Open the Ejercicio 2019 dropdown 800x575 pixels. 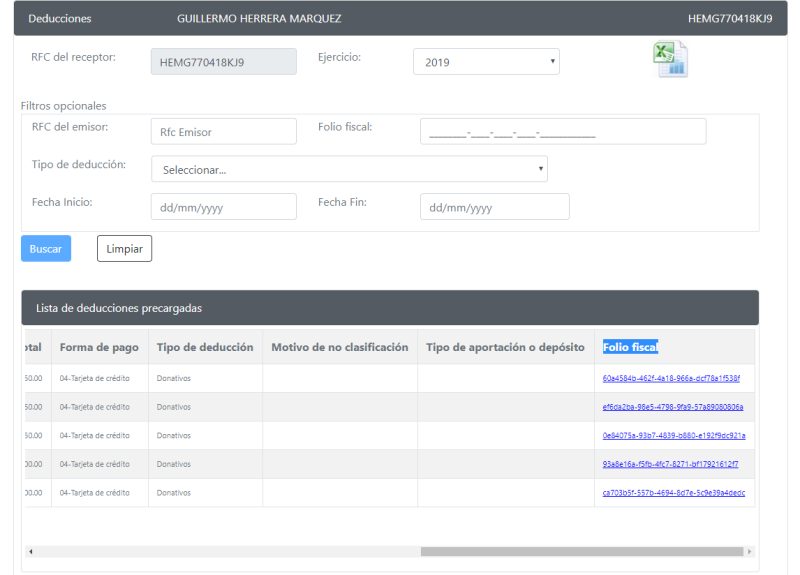click(486, 62)
